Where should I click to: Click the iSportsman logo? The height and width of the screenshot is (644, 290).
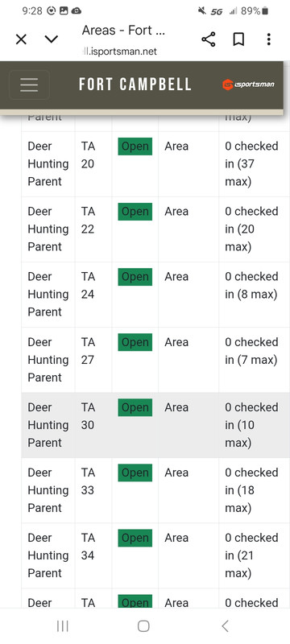tap(248, 85)
